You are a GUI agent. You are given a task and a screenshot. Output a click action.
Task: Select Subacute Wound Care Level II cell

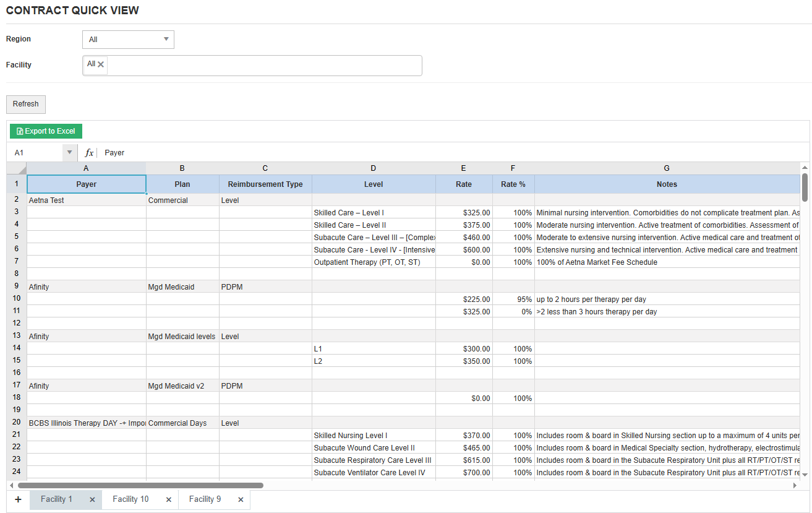click(x=374, y=447)
